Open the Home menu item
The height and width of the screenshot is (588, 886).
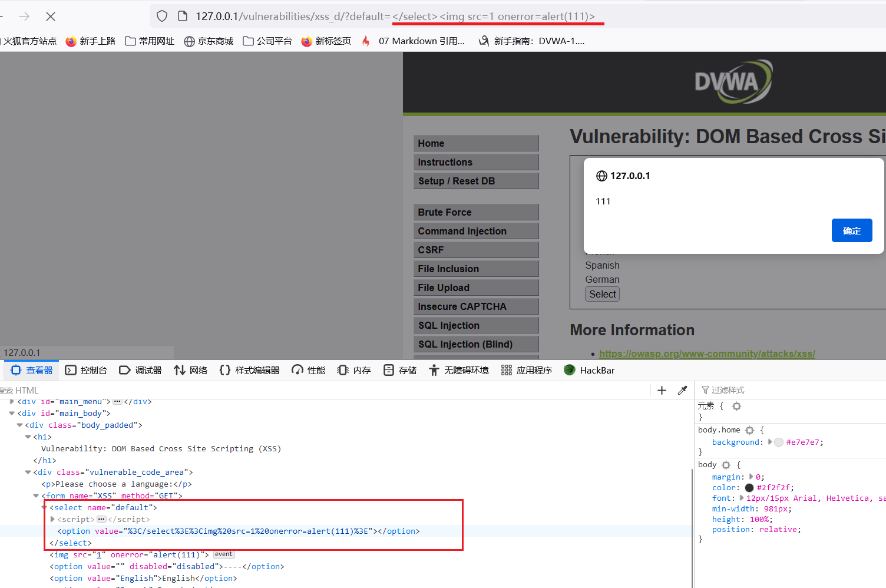point(476,143)
